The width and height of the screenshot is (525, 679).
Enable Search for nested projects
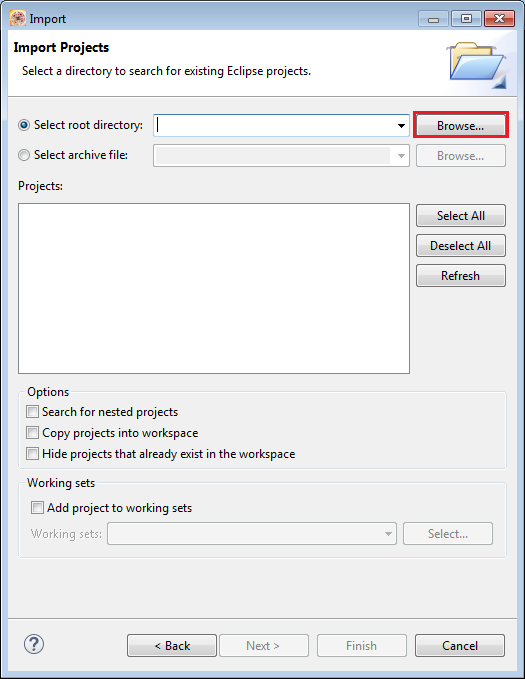(x=32, y=411)
